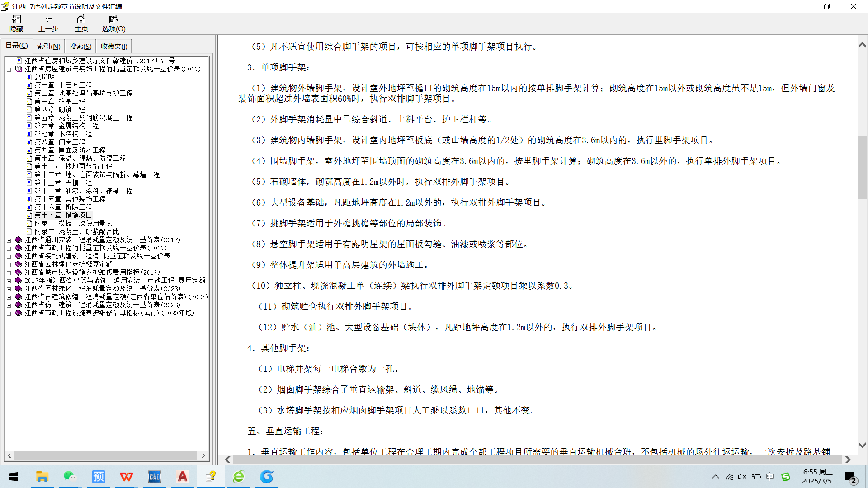Open File Explorer from the taskbar
This screenshot has height=488, width=868.
[42, 477]
